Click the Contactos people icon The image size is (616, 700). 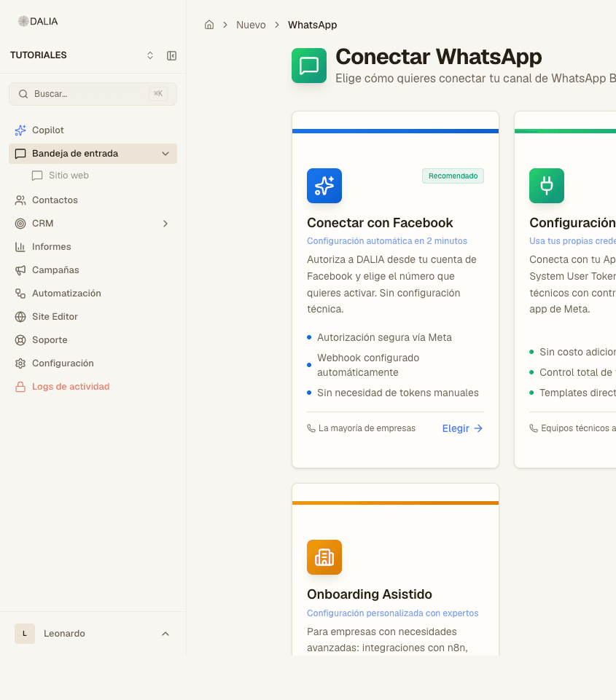click(20, 200)
